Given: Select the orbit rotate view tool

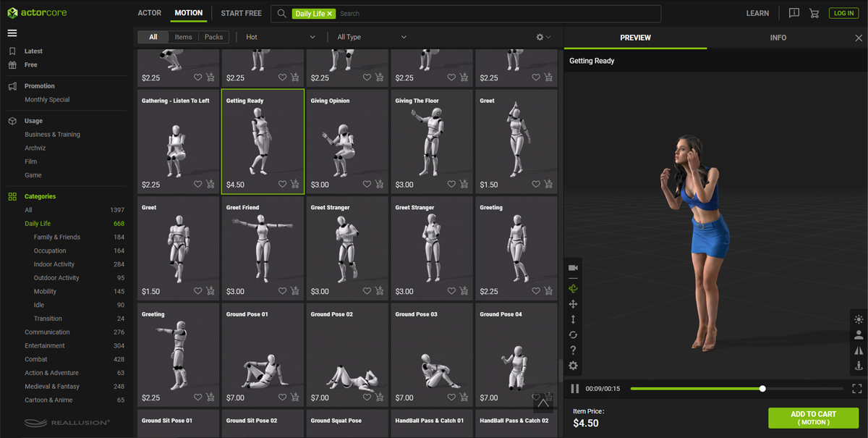Looking at the screenshot, I should coord(573,289).
